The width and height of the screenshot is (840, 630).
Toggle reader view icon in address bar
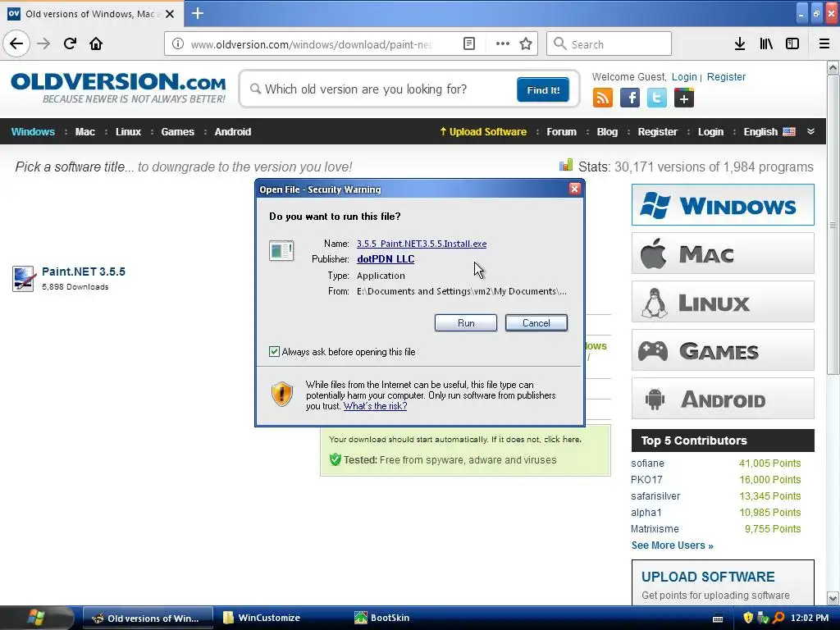click(468, 44)
